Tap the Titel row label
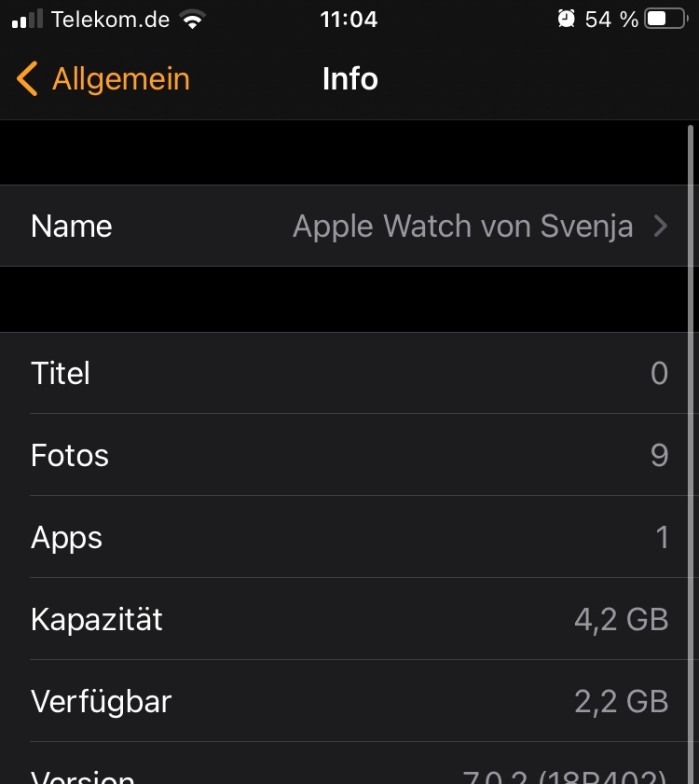This screenshot has width=699, height=784. pos(61,374)
